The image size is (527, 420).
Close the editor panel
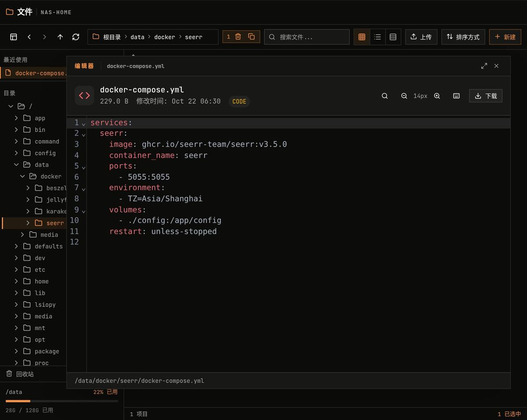496,66
